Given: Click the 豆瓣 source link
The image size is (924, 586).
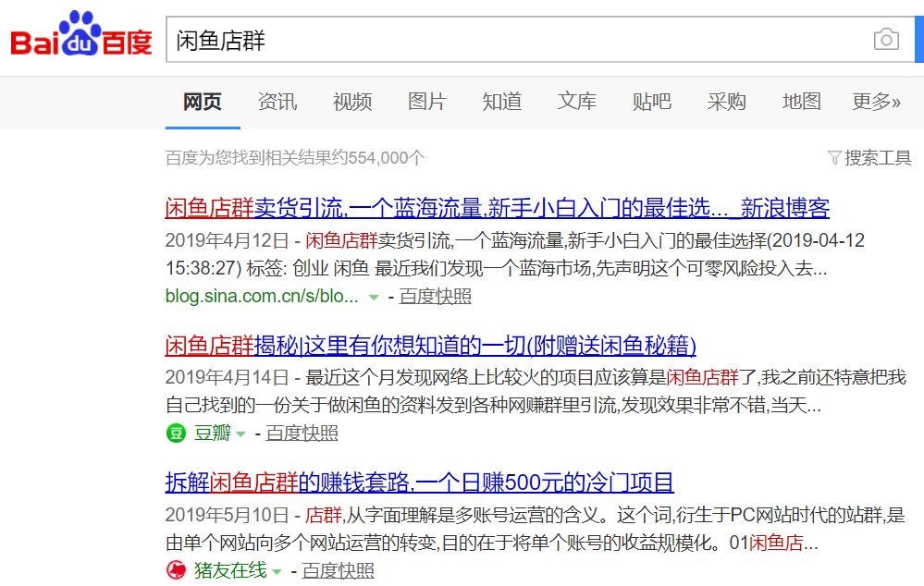Looking at the screenshot, I should point(212,433).
